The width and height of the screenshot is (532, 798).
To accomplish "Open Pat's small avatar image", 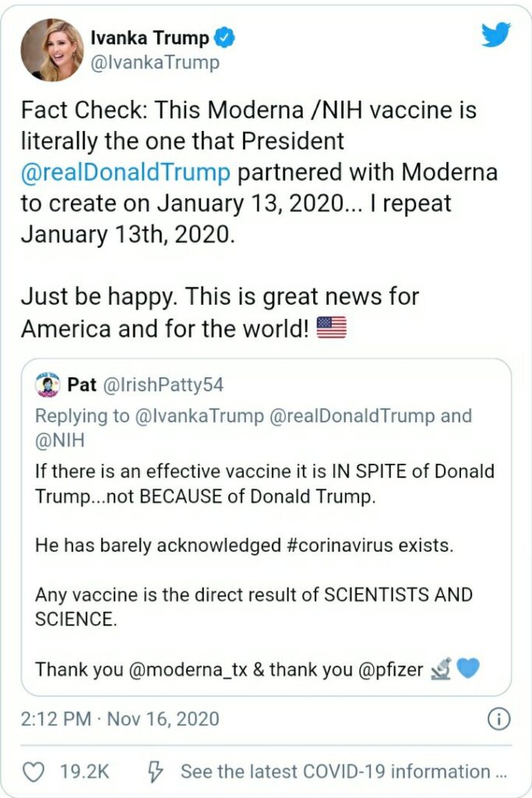I will pos(48,385).
